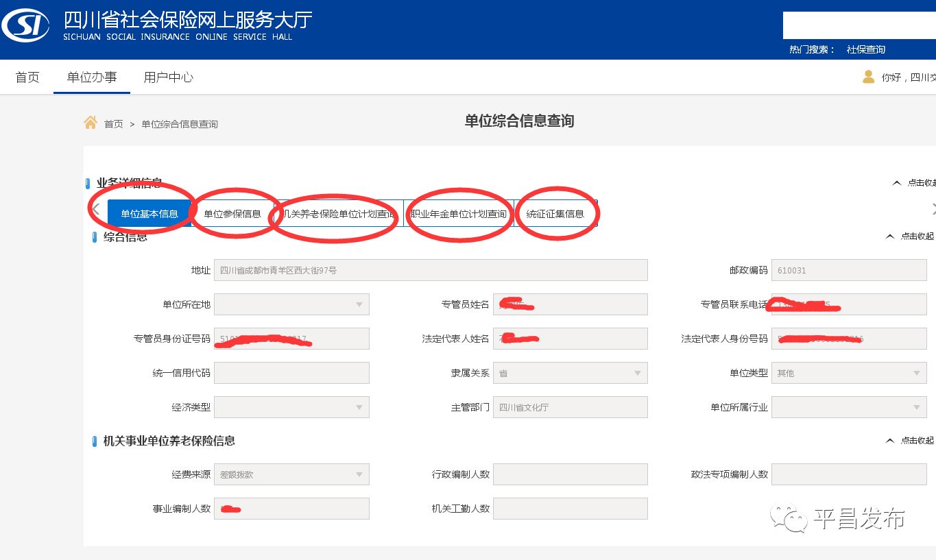Click the 社保查询 hot search link
This screenshot has height=560, width=936.
[x=866, y=49]
